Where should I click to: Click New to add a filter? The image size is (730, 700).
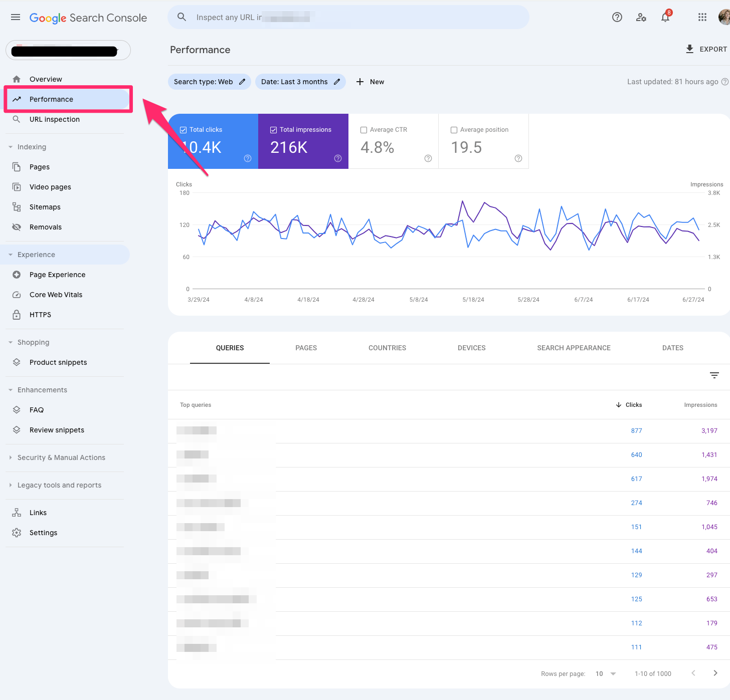pos(370,81)
